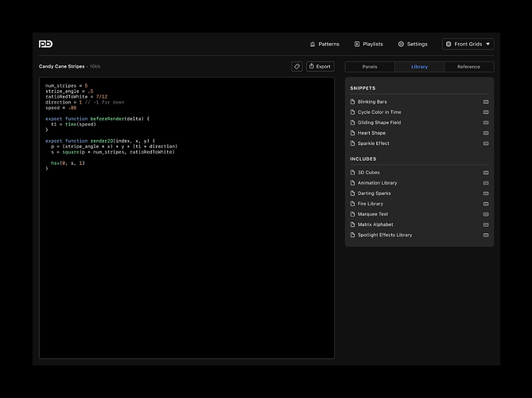Click the code line t1 = time(speed)
532x398 pixels.
74,124
